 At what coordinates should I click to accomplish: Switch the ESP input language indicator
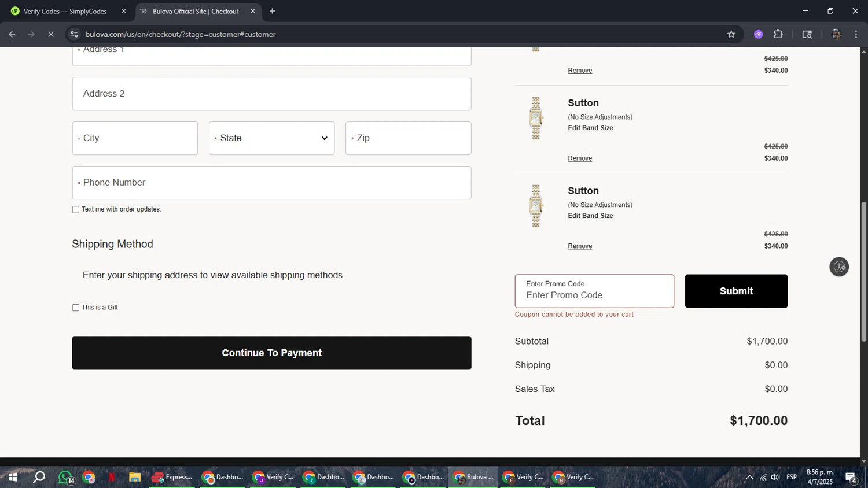[792, 477]
